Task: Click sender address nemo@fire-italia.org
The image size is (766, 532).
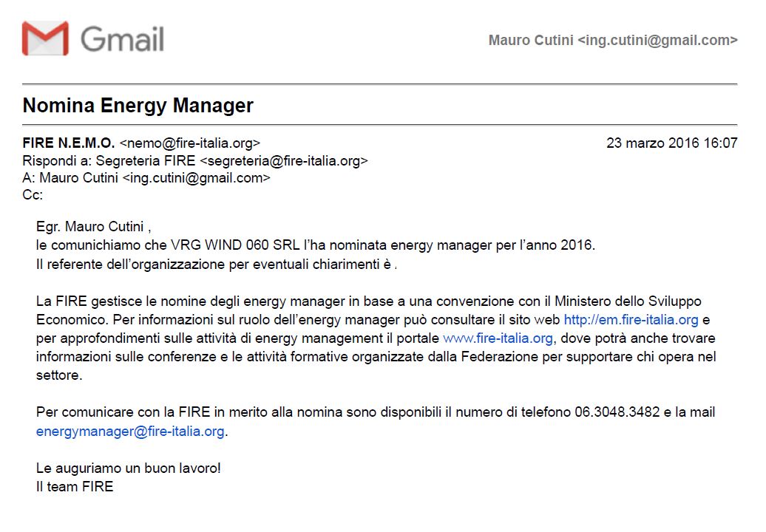Action: (x=190, y=143)
